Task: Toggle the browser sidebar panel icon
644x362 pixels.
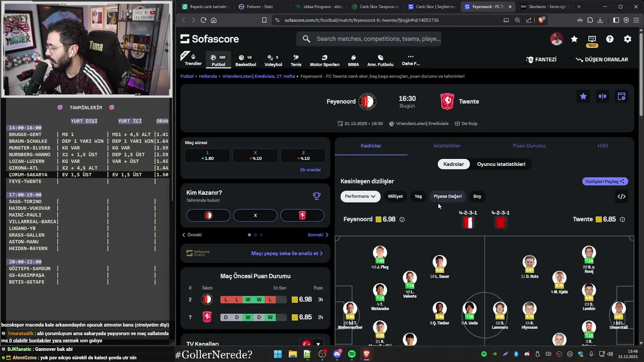Action: point(616,20)
